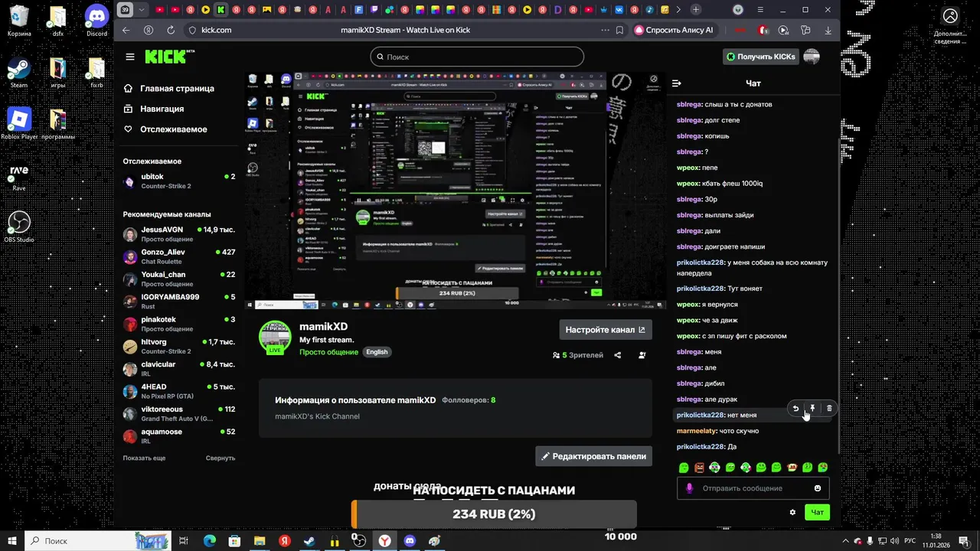Click Показать еще to show more channels

[144, 458]
